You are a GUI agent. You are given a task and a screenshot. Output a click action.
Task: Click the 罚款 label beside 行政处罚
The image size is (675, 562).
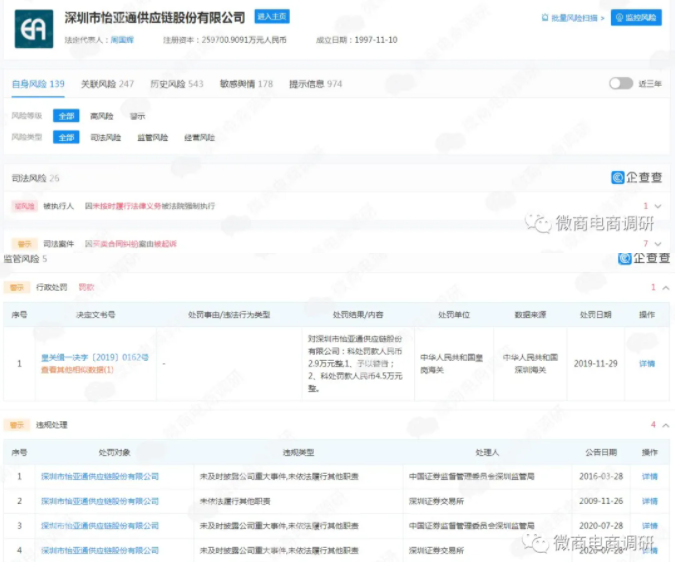click(86, 287)
